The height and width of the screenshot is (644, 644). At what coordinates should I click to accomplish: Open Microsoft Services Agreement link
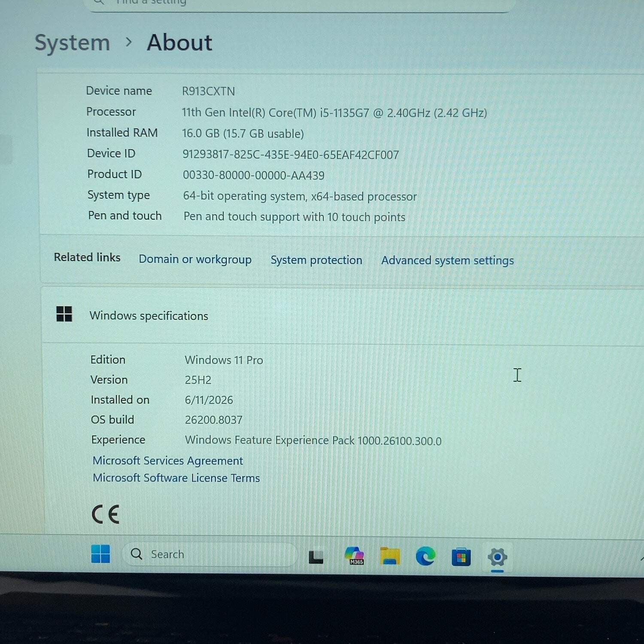[x=168, y=461]
